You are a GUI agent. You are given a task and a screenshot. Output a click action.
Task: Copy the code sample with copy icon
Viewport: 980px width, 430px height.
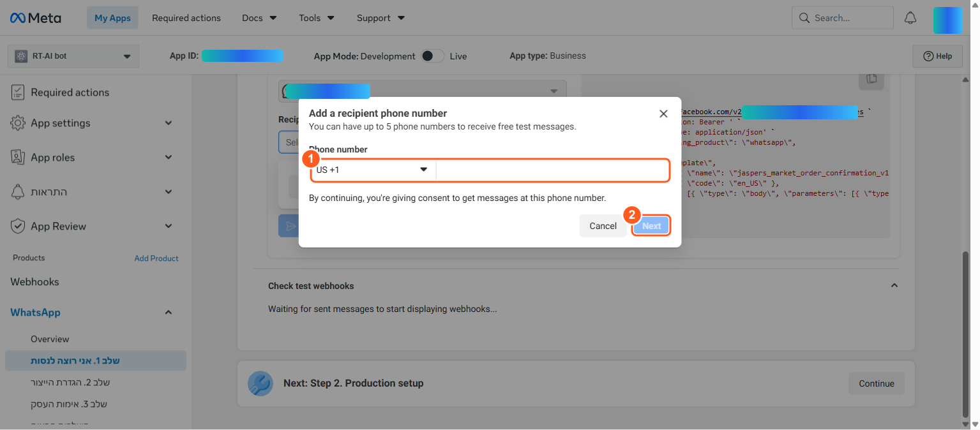(x=871, y=79)
